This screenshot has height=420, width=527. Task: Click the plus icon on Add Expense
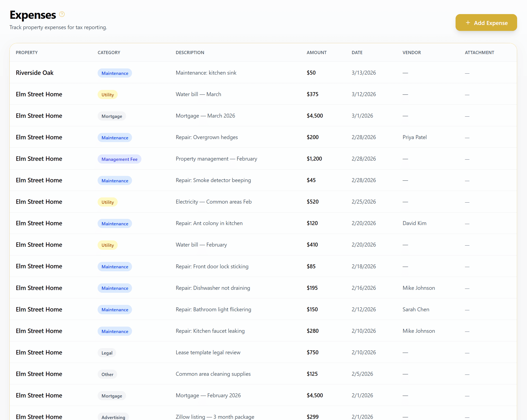point(468,23)
